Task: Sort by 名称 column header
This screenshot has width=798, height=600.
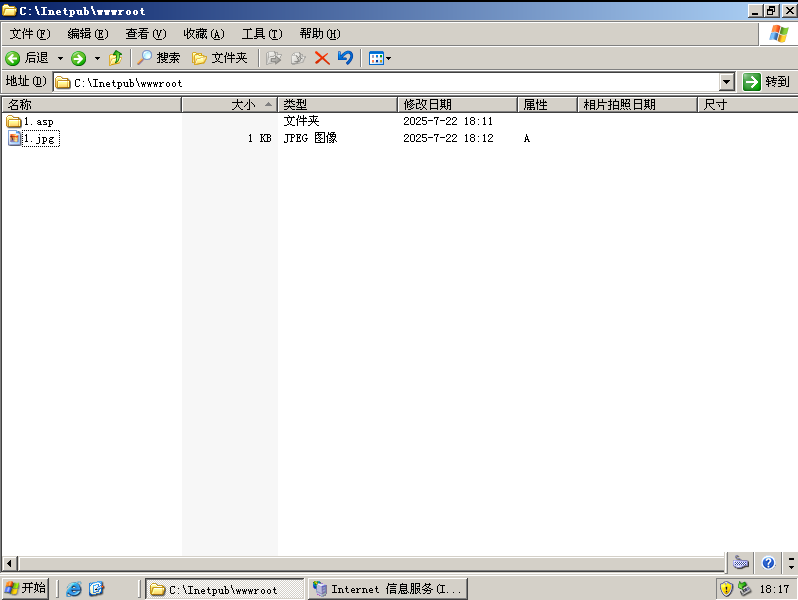Action: tap(92, 105)
